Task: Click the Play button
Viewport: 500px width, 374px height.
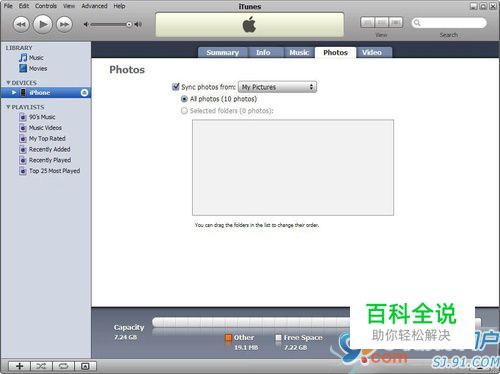Action: (x=43, y=24)
